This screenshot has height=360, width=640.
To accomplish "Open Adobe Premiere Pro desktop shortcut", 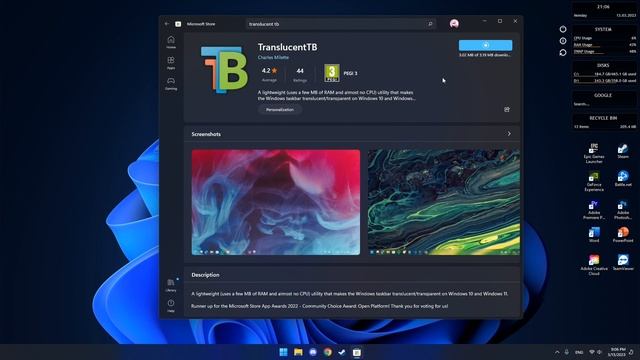I will 594,209.
